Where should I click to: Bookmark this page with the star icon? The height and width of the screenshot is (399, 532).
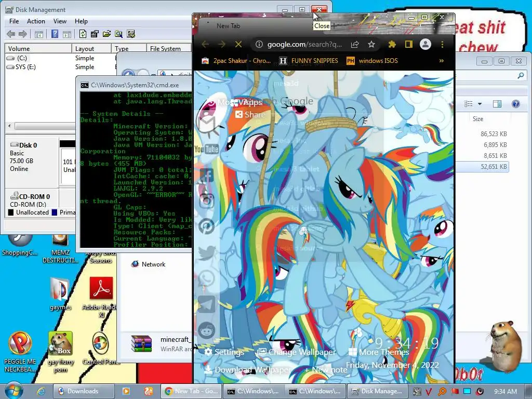point(371,44)
